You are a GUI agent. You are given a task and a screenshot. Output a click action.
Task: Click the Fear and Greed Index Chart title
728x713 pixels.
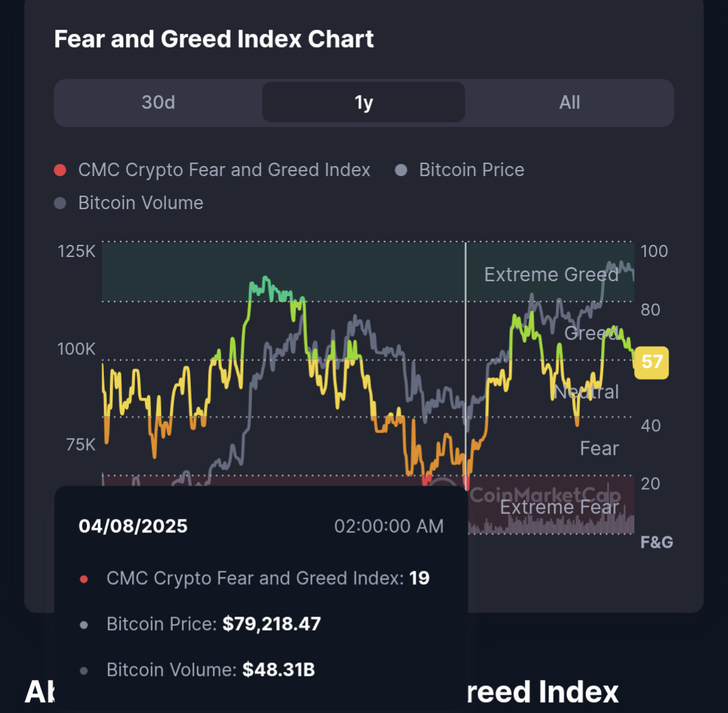(x=214, y=39)
